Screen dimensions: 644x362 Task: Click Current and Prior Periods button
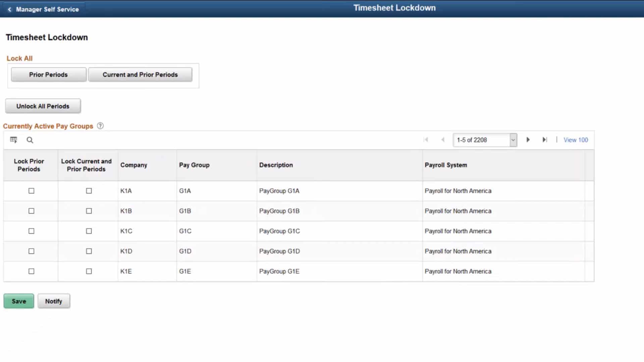140,74
